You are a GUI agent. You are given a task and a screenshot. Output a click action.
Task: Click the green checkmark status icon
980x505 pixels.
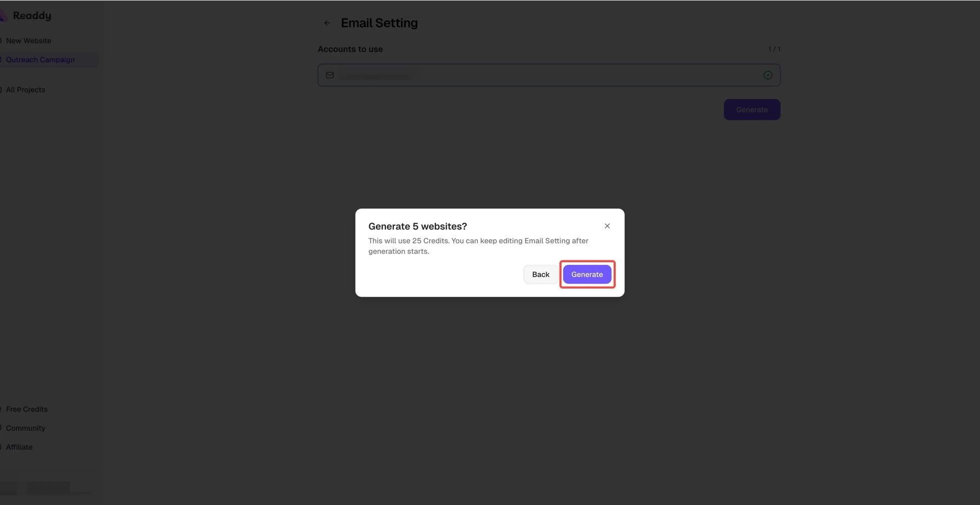(x=768, y=75)
